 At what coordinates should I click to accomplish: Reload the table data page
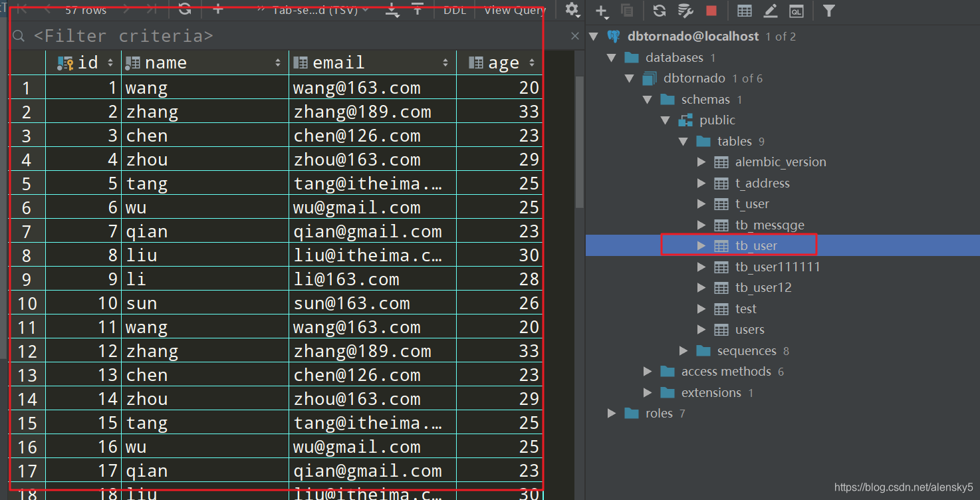[185, 9]
